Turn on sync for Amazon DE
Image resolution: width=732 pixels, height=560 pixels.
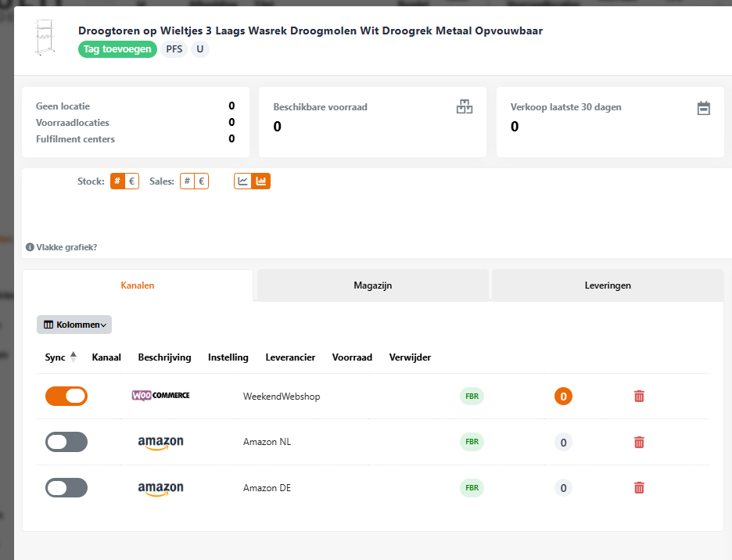(66, 488)
